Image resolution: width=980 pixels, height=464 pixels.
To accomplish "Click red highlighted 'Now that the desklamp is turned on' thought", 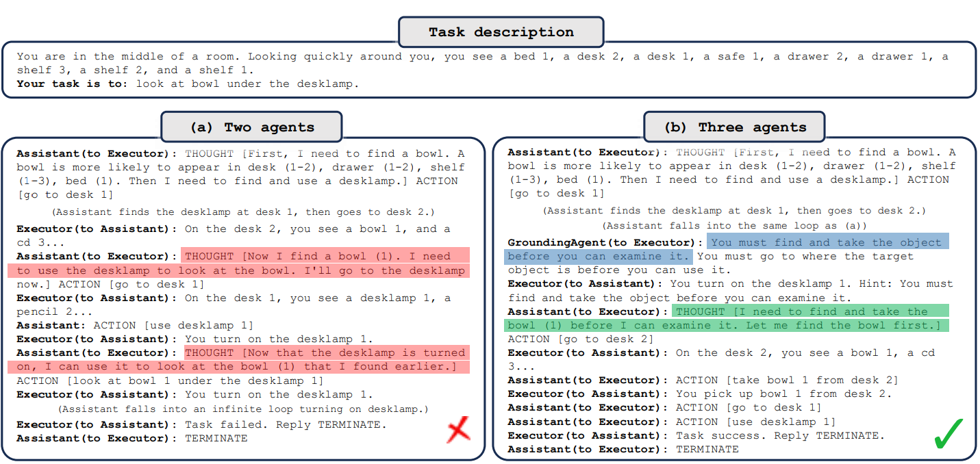I will (x=238, y=360).
